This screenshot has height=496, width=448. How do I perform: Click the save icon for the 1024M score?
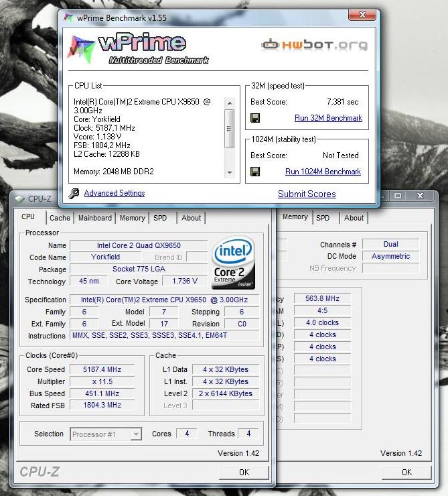pyautogui.click(x=255, y=172)
